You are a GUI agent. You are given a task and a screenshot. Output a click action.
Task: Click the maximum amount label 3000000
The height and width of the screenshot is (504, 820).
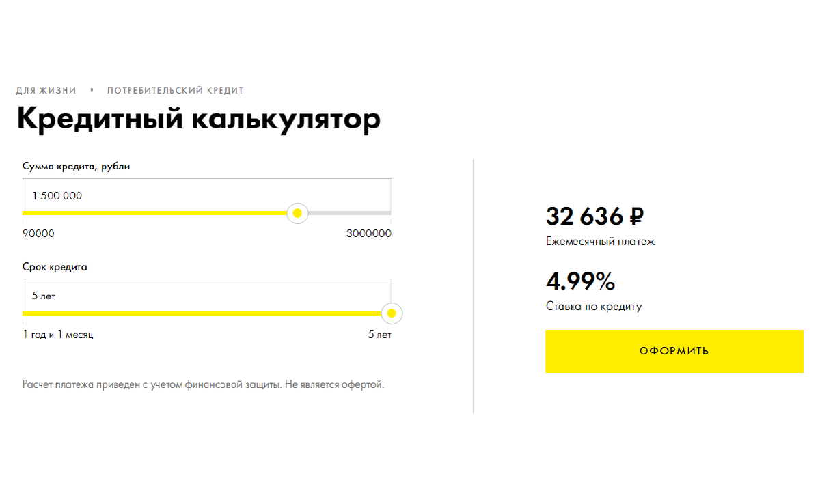click(x=369, y=233)
